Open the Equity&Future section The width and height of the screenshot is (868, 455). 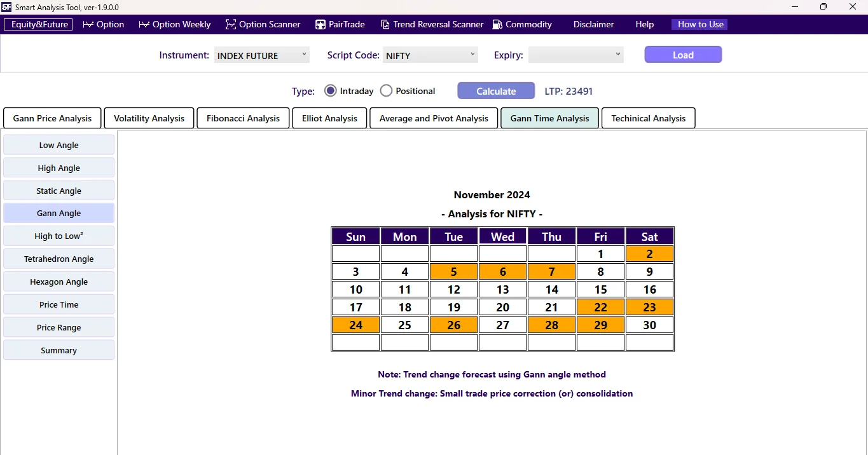tap(38, 24)
